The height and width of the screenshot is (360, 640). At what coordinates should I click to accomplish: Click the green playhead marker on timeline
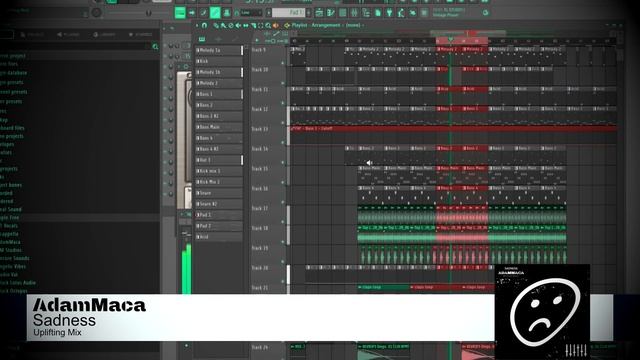pyautogui.click(x=450, y=40)
